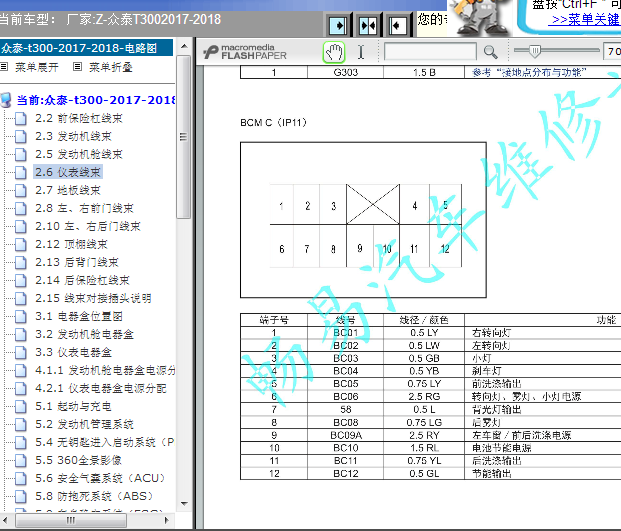Click the document icon for 2.6 仪表线束
Image resolution: width=621 pixels, height=531 pixels.
point(21,172)
